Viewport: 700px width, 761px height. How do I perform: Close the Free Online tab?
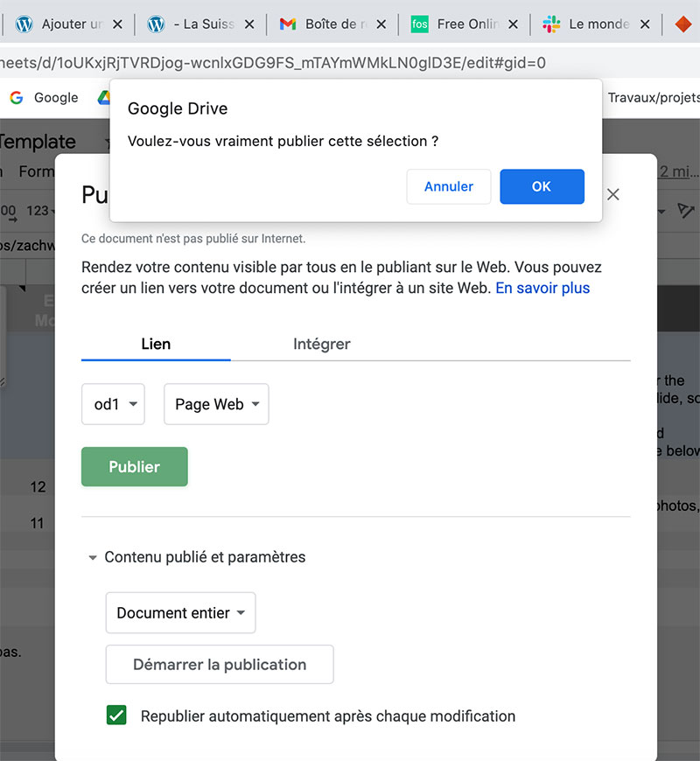pos(513,24)
